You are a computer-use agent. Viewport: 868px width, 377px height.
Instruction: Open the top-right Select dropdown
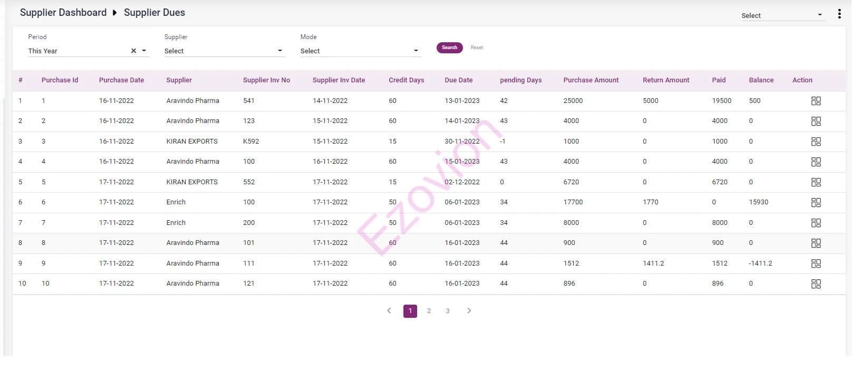[x=782, y=15]
